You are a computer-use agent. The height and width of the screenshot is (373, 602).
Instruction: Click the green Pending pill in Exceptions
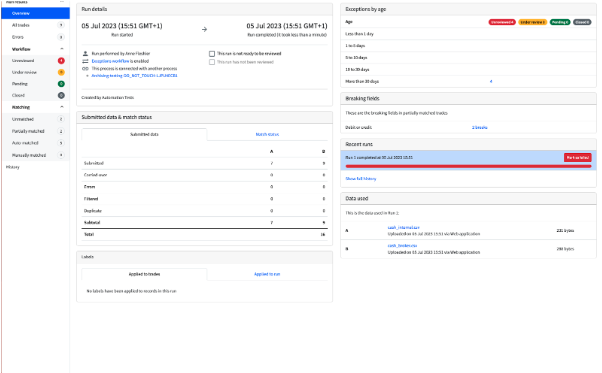[x=560, y=22]
